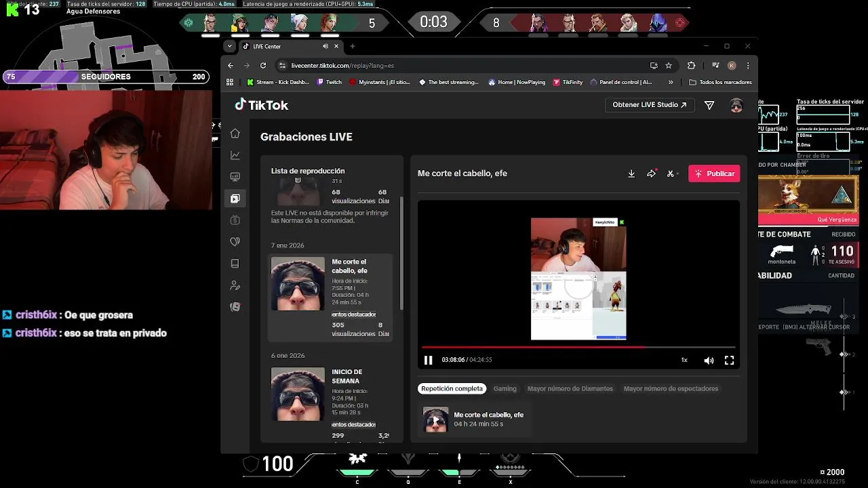Open Todos los marcadores folder
Viewport: 868px width, 488px height.
720,82
